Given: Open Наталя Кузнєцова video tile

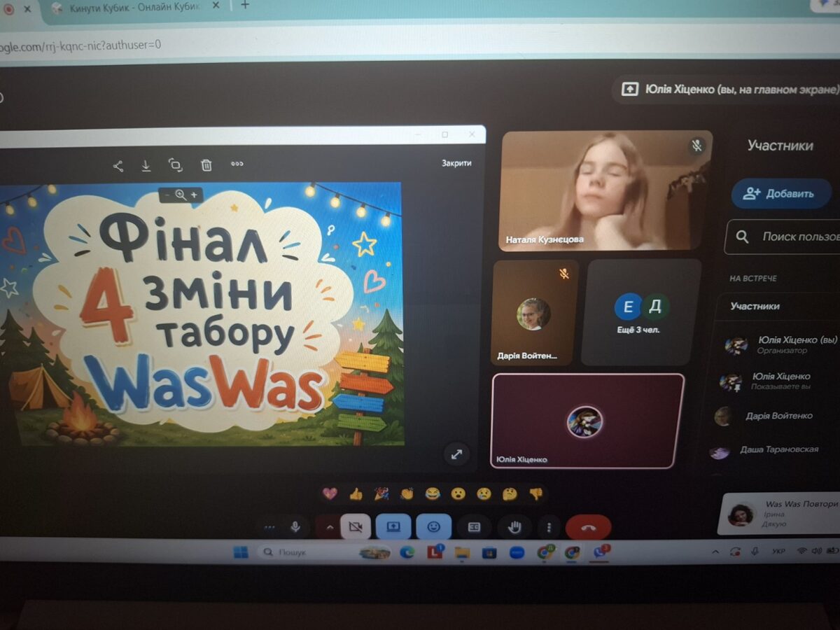Looking at the screenshot, I should pyautogui.click(x=607, y=190).
